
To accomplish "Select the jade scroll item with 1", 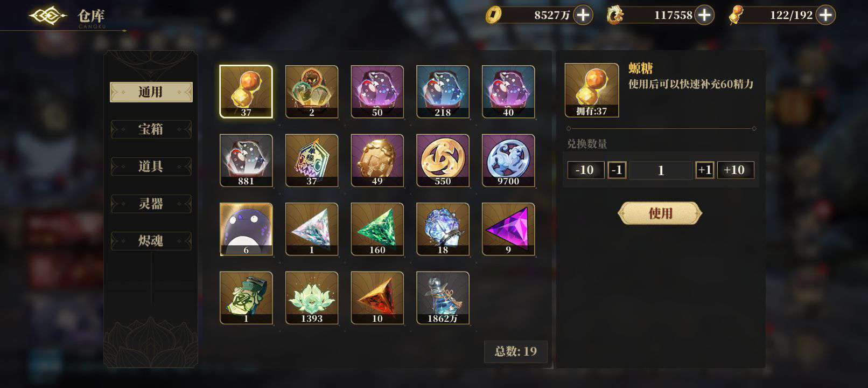I will click(x=246, y=298).
